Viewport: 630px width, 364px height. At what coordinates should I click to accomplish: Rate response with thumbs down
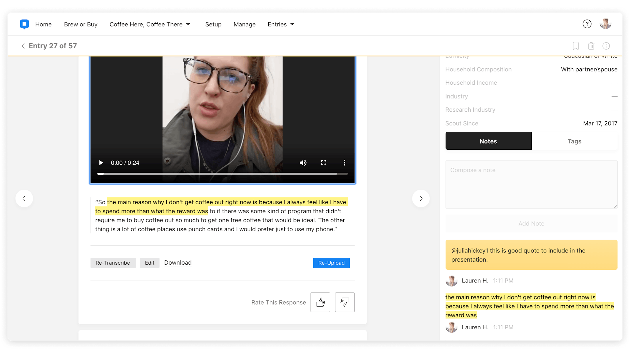[x=344, y=302]
